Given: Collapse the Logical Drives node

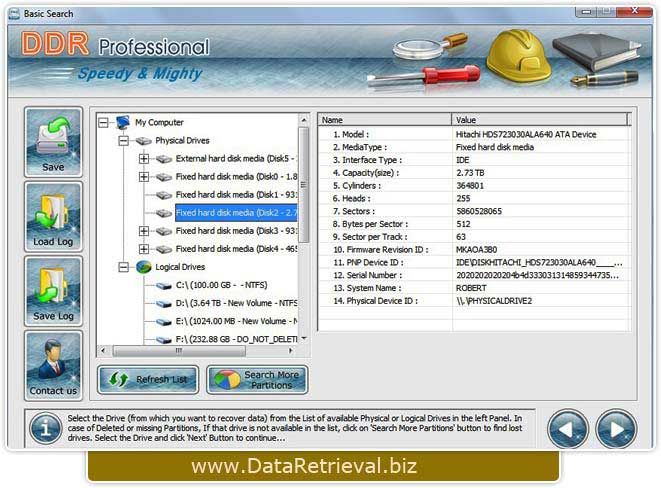Looking at the screenshot, I should coord(124,267).
